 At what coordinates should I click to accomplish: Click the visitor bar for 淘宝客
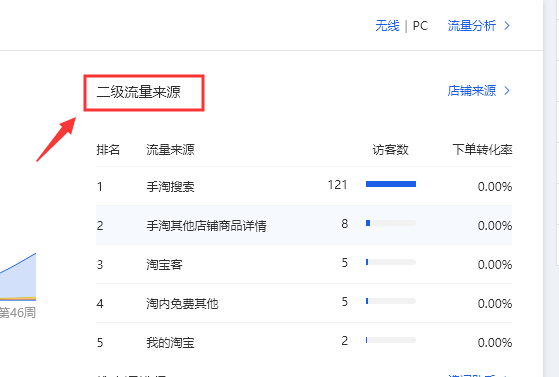tap(391, 262)
